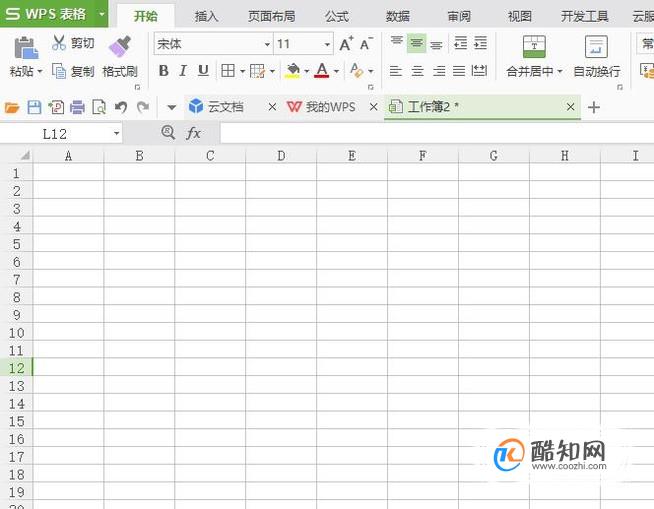Viewport: 654px width, 509px height.
Task: Save the workbook with disk icon
Action: pyautogui.click(x=34, y=107)
